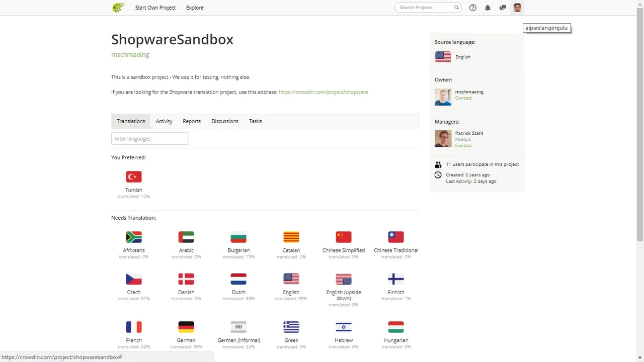Open the messages chat bubbles icon
The height and width of the screenshot is (362, 644).
point(503,8)
